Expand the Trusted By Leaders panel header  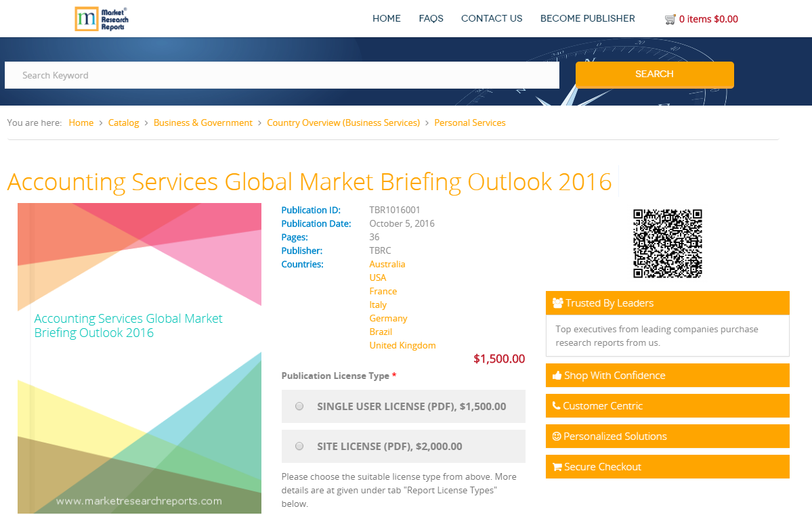pos(668,303)
